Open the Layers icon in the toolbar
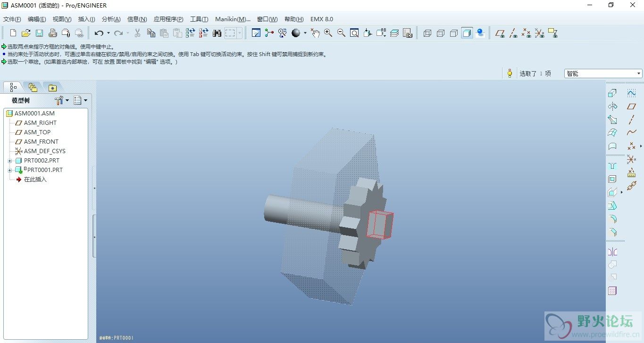Screen dimensions: 644x343 [394, 33]
